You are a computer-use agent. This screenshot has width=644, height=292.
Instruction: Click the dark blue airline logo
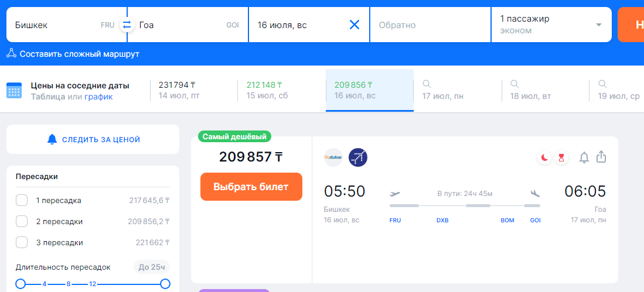(x=357, y=157)
